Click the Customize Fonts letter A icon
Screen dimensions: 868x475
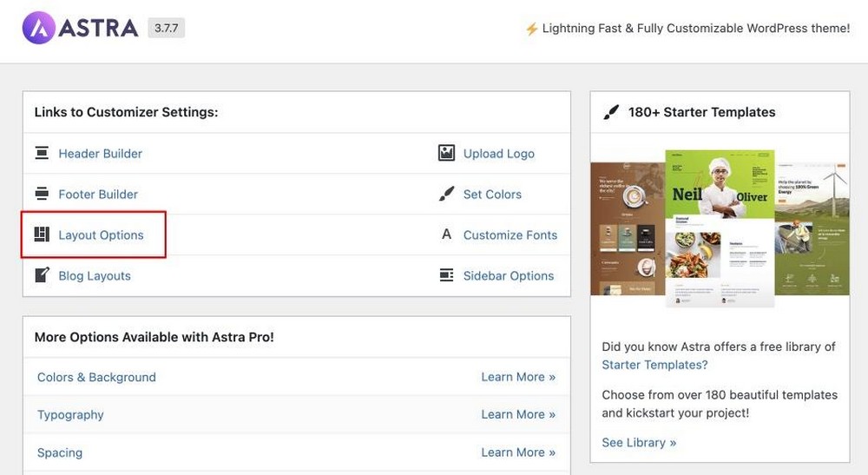446,234
